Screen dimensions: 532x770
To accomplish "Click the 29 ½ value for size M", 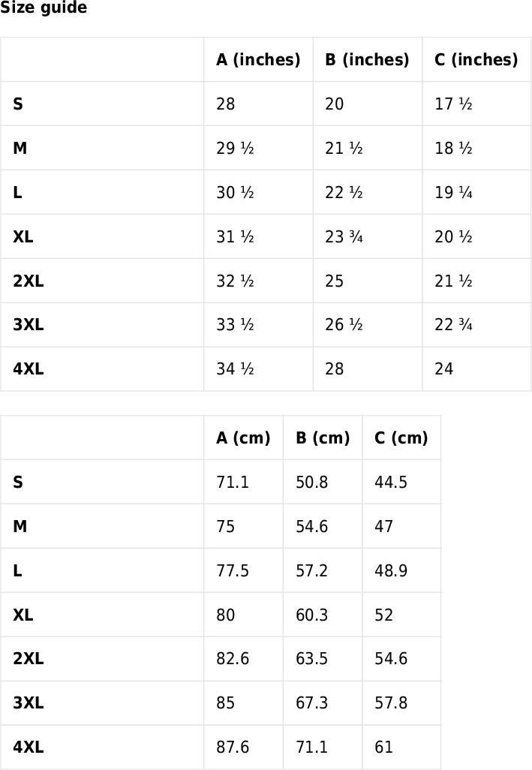I will tap(235, 149).
